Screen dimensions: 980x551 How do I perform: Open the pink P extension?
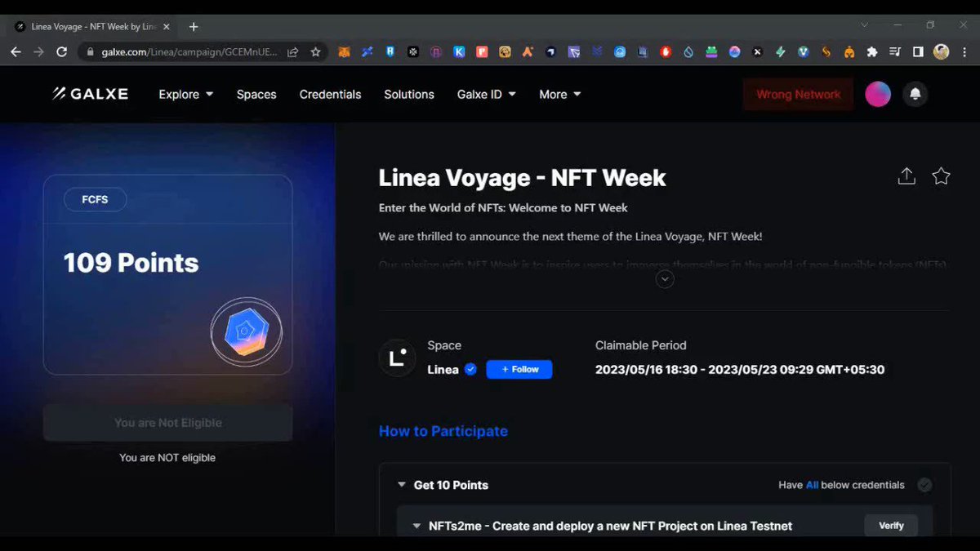pyautogui.click(x=482, y=51)
